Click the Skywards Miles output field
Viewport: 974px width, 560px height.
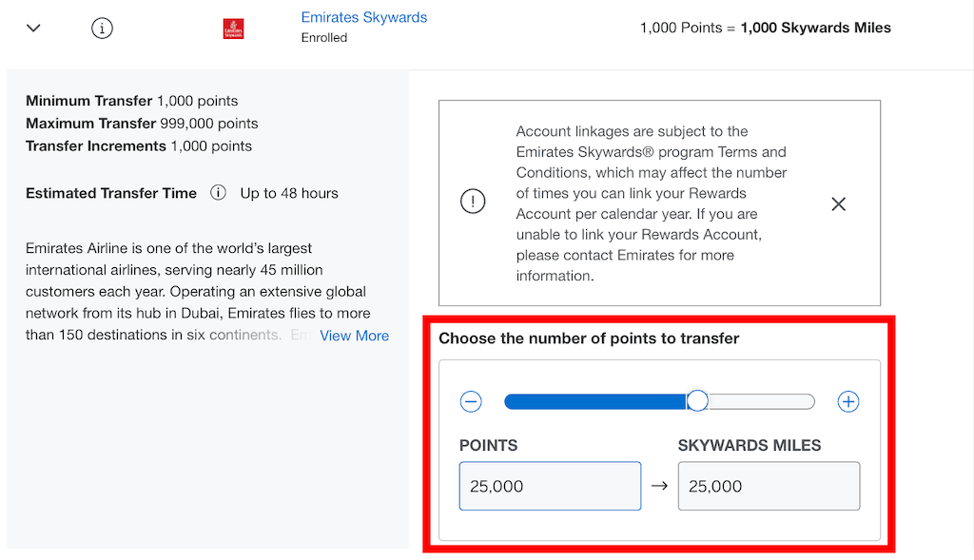coord(769,486)
